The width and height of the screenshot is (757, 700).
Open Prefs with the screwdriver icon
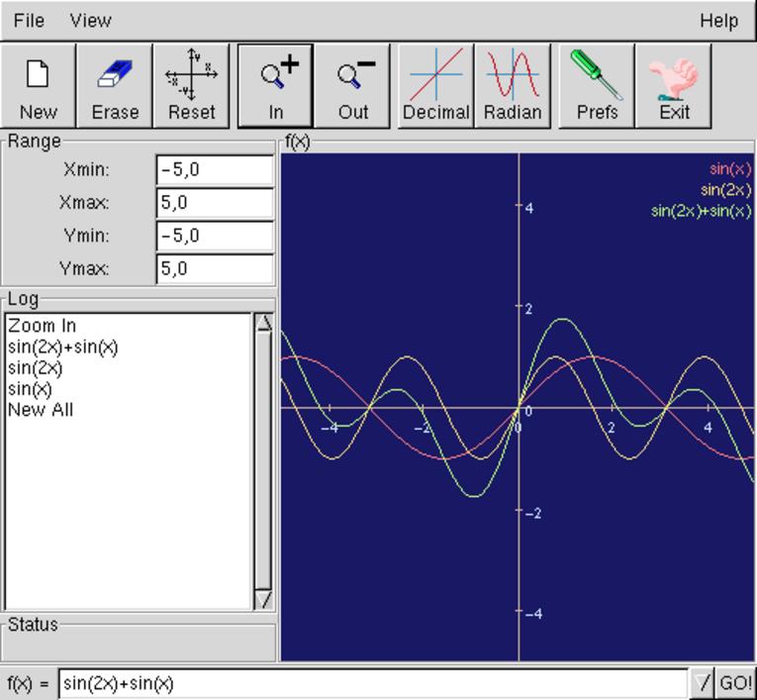(x=597, y=85)
